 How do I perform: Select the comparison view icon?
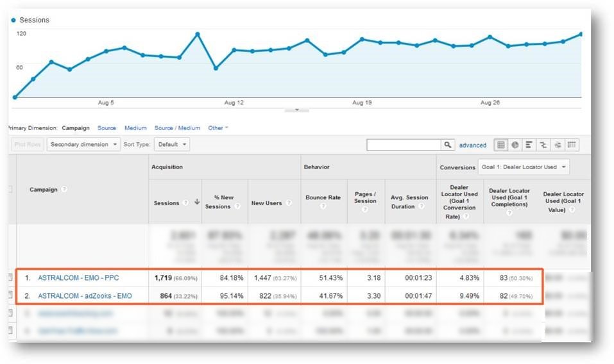(543, 145)
